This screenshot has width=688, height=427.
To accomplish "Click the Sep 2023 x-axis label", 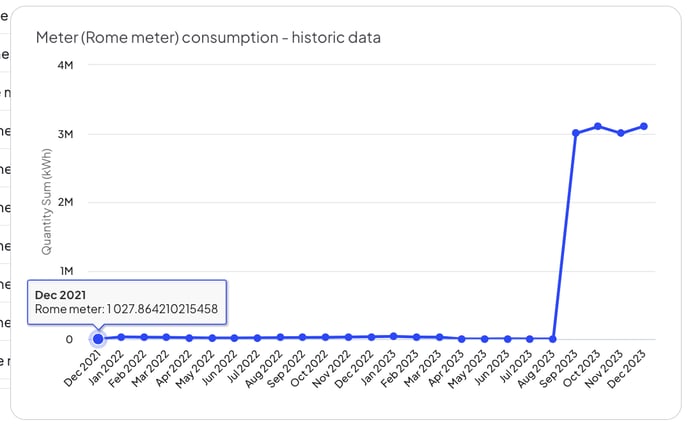I will [558, 369].
